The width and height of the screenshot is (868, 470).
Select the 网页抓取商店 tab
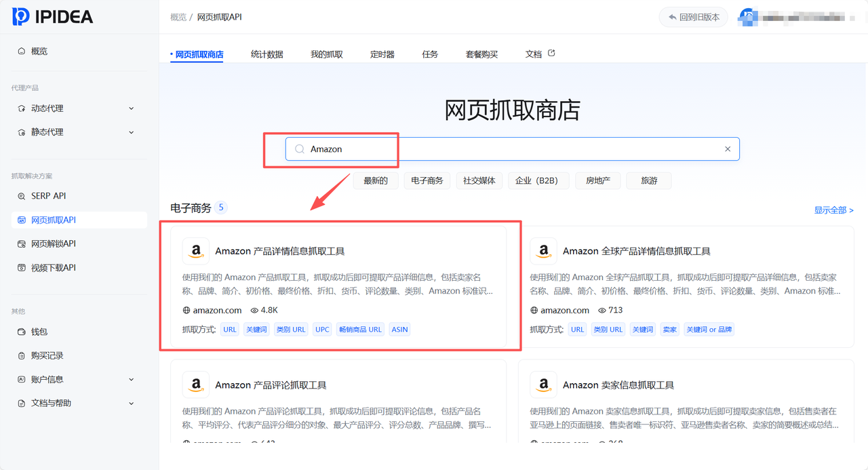[199, 54]
